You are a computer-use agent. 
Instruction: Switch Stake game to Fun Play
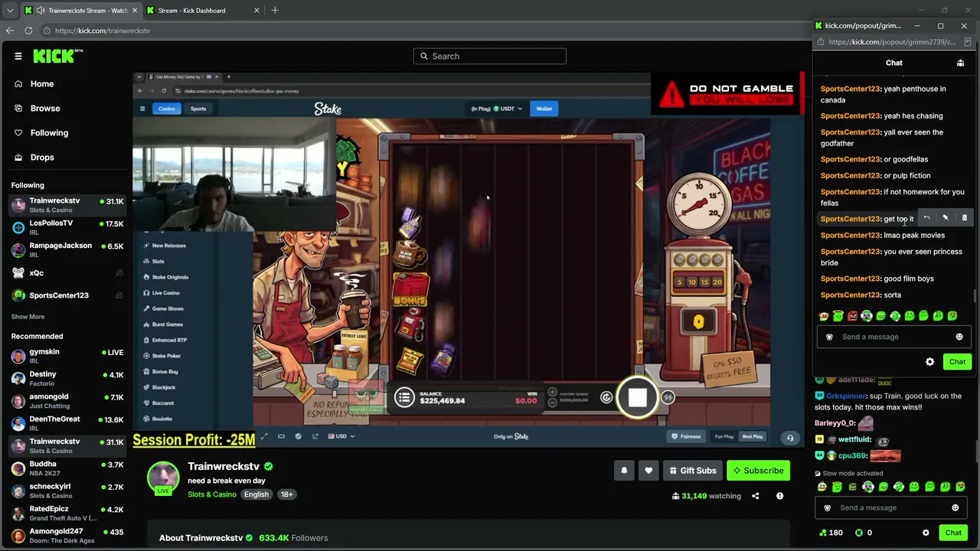(724, 436)
